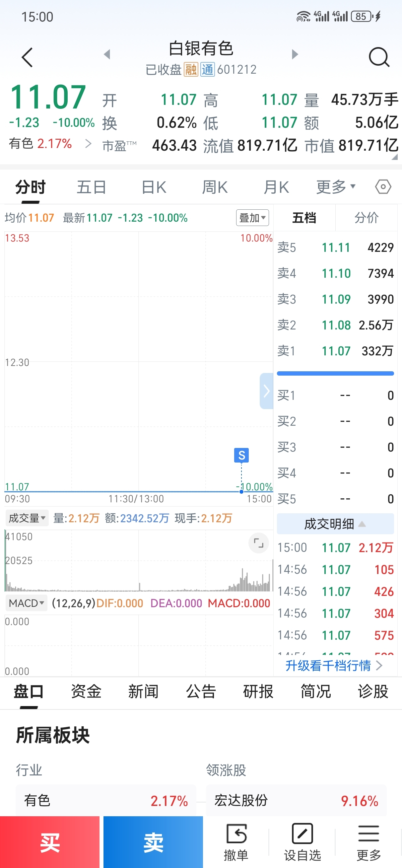Select the 买5 bid row
This screenshot has width=402, height=868.
pyautogui.click(x=335, y=499)
